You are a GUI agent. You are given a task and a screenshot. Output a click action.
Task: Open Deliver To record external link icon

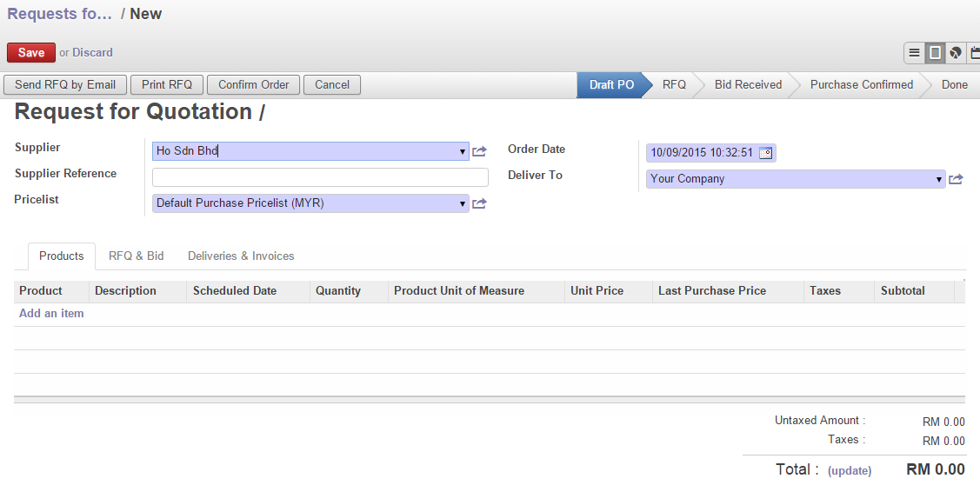pyautogui.click(x=956, y=179)
